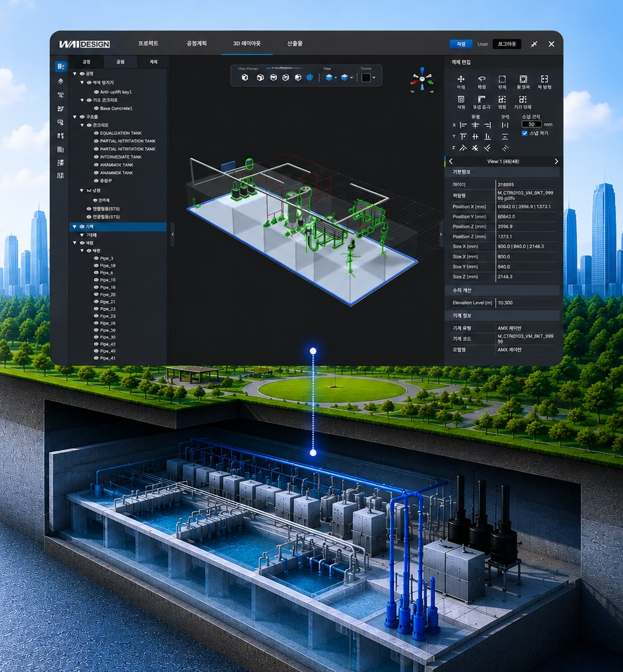Open the first blue cube View dropdown

[331, 77]
